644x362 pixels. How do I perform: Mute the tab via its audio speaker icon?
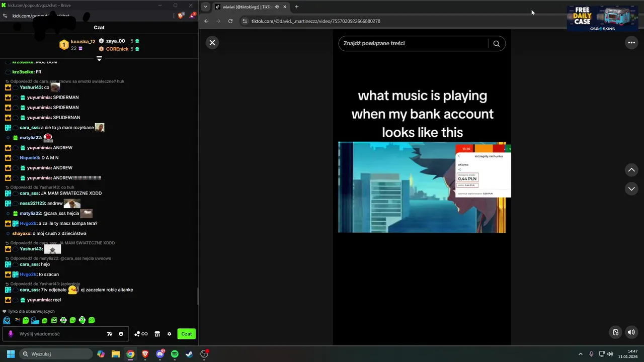point(276,7)
